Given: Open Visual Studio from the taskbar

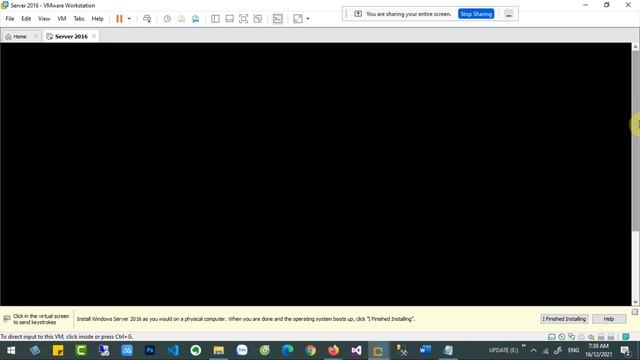Looking at the screenshot, I should point(356,350).
